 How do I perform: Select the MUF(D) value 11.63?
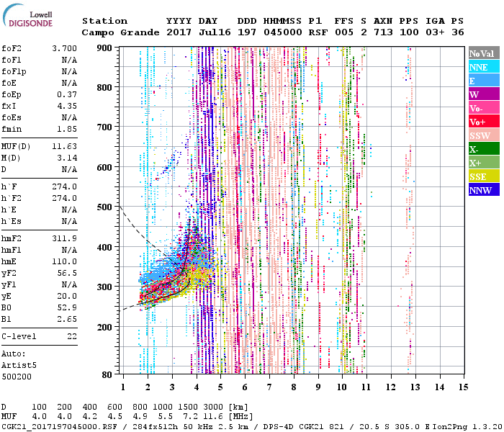pos(64,146)
